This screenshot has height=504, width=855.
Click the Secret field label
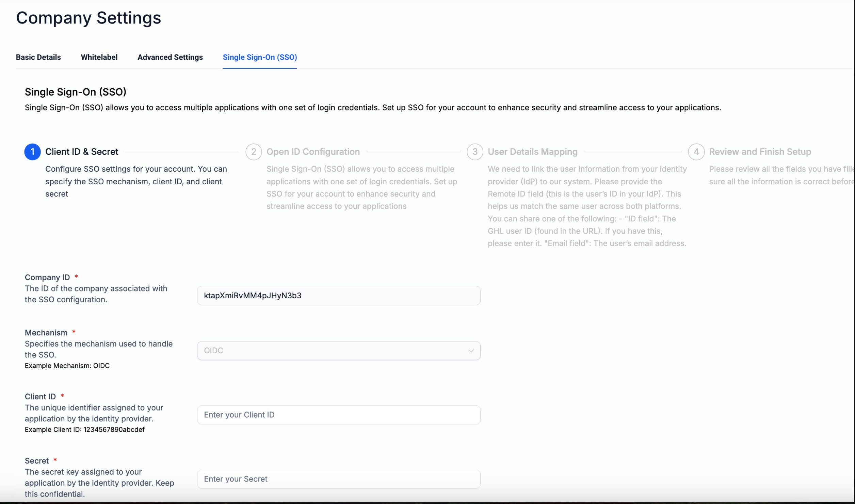(x=37, y=461)
